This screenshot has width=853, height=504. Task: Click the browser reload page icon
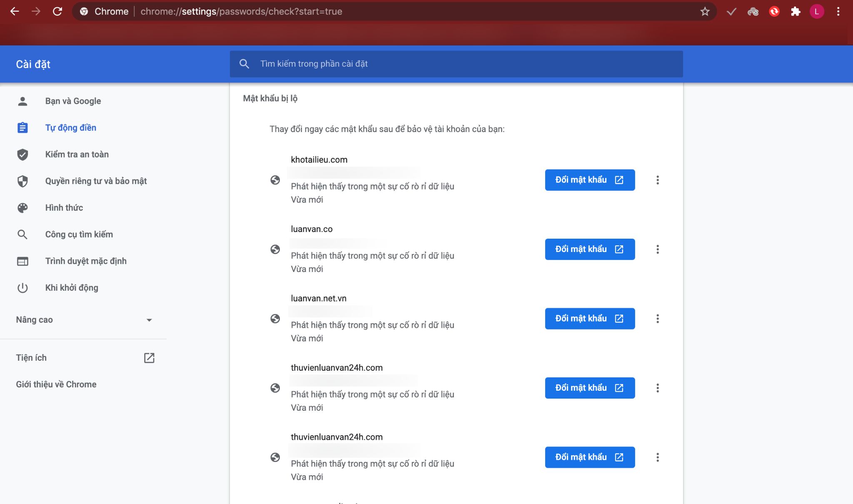[x=57, y=11]
